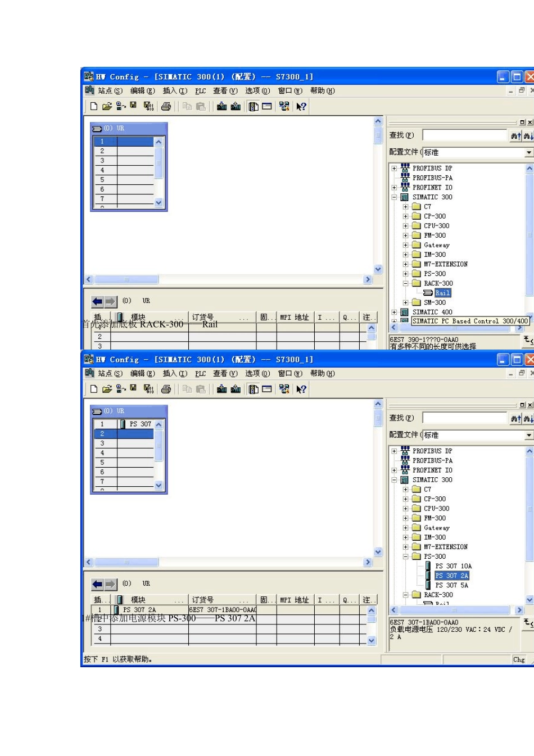This screenshot has width=534, height=756.
Task: Click Open icon in upper window toolbar
Action: 107,106
